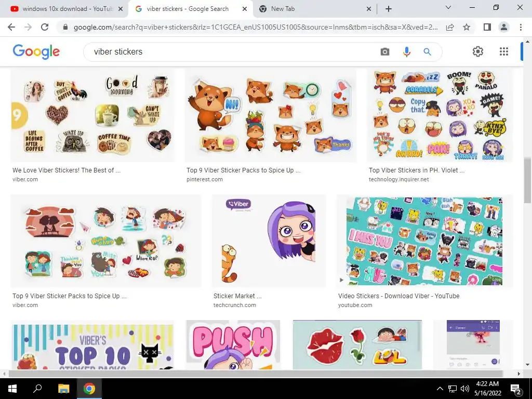The width and height of the screenshot is (532, 399).
Task: Open the couple love stickers image
Action: tap(106, 241)
